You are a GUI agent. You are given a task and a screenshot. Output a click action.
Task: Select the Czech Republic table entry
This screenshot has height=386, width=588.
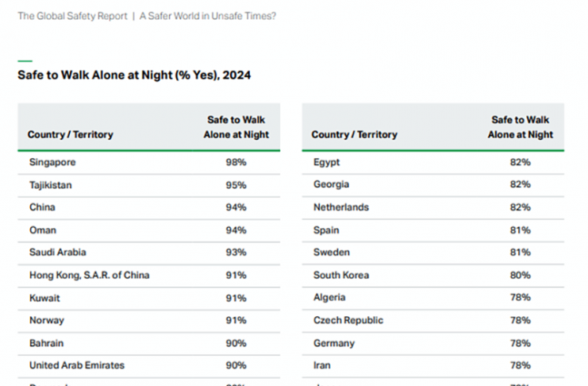click(348, 320)
